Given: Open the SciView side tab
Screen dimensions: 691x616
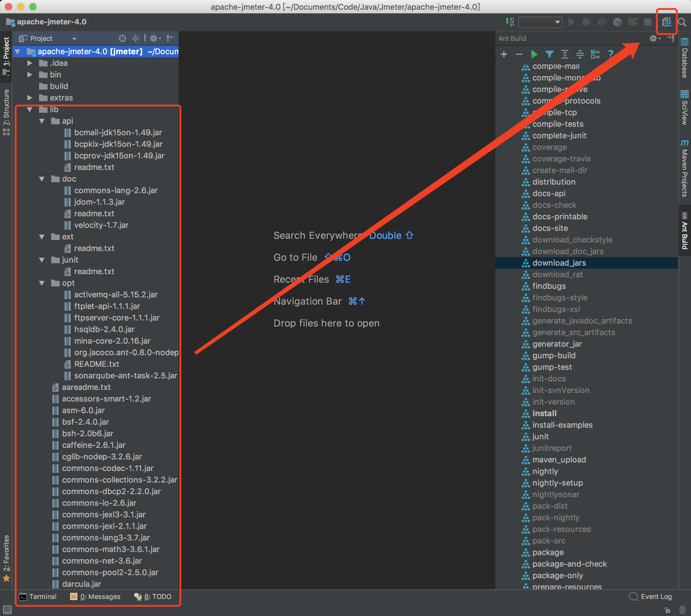Looking at the screenshot, I should 685,108.
